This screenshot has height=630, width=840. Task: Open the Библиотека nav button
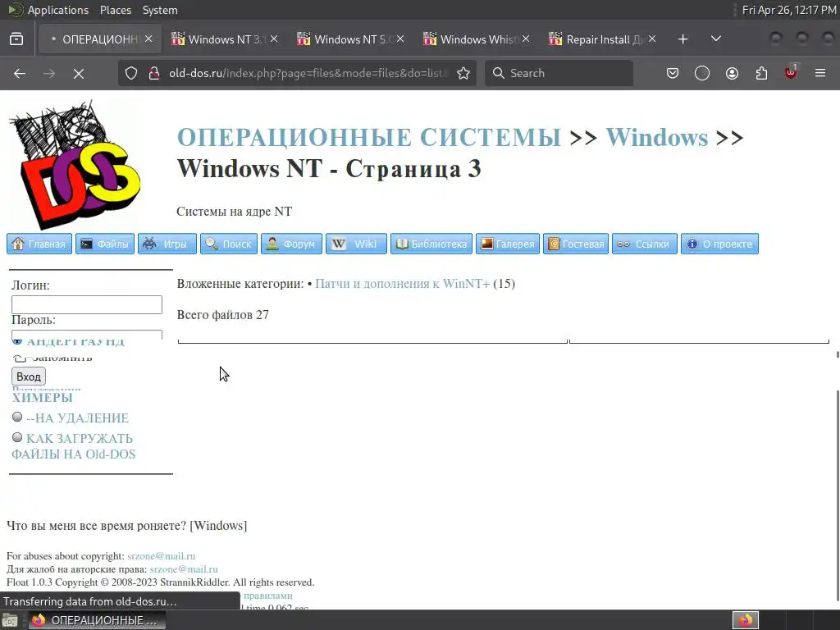pyautogui.click(x=431, y=244)
